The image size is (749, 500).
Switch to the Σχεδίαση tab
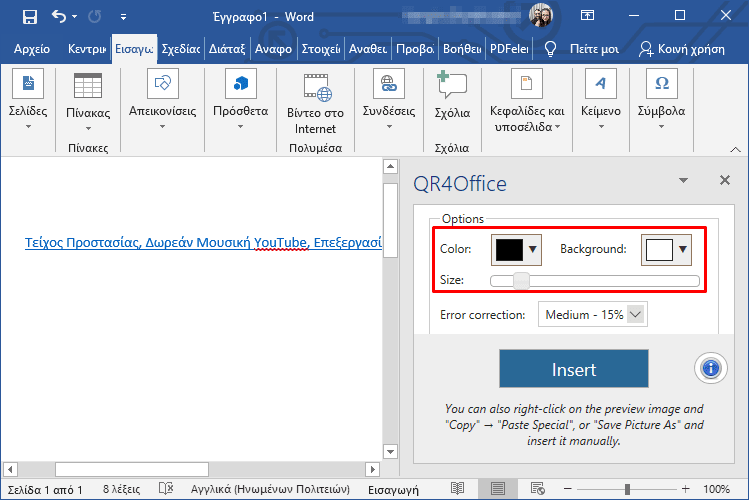[x=181, y=49]
